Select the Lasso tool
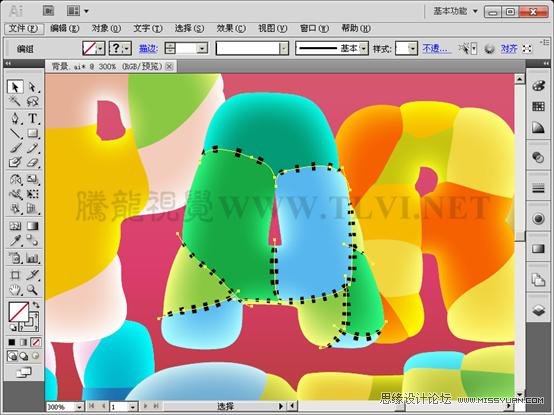554x415 pixels. pos(32,102)
